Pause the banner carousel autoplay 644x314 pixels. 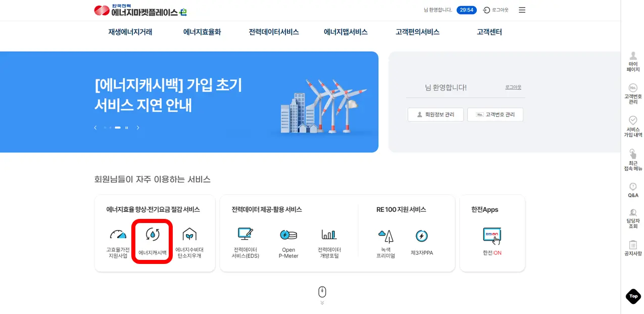(x=126, y=128)
